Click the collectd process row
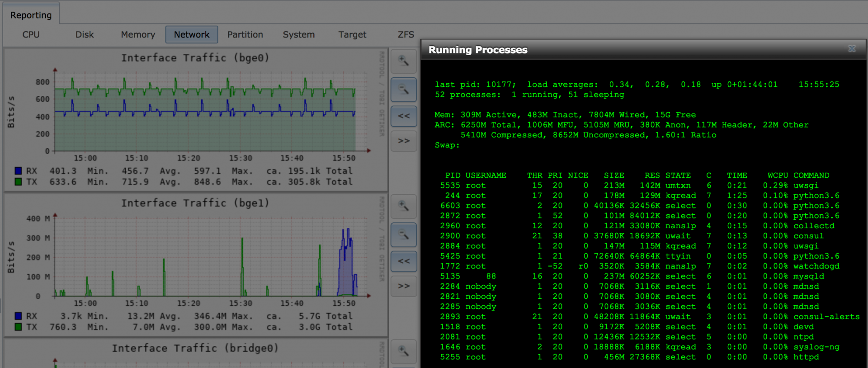868x368 pixels. pos(637,226)
